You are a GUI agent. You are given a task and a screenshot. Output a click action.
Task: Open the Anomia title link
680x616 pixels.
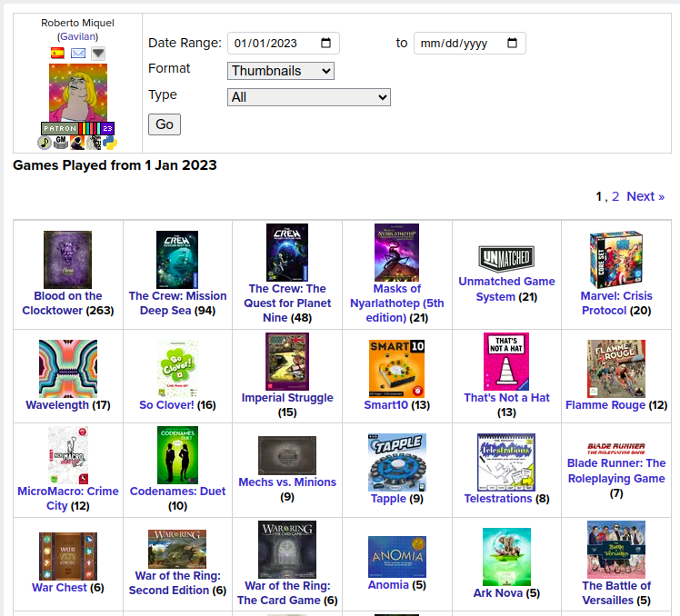pos(388,585)
